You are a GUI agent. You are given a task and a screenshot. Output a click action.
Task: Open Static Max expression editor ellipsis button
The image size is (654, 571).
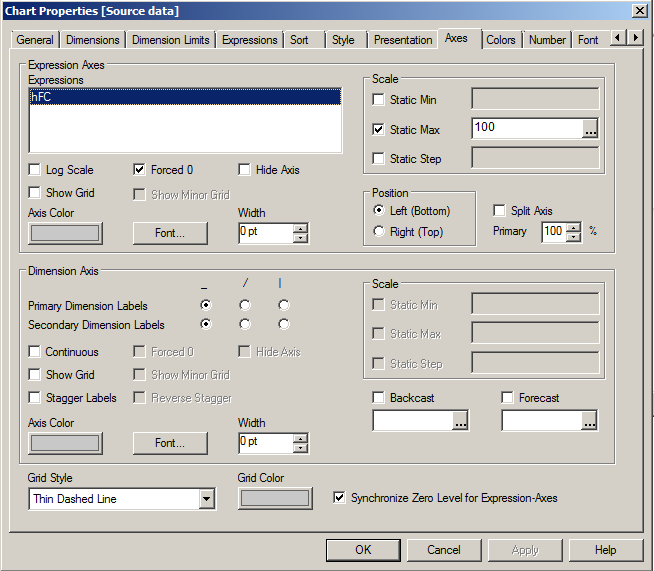click(x=590, y=129)
